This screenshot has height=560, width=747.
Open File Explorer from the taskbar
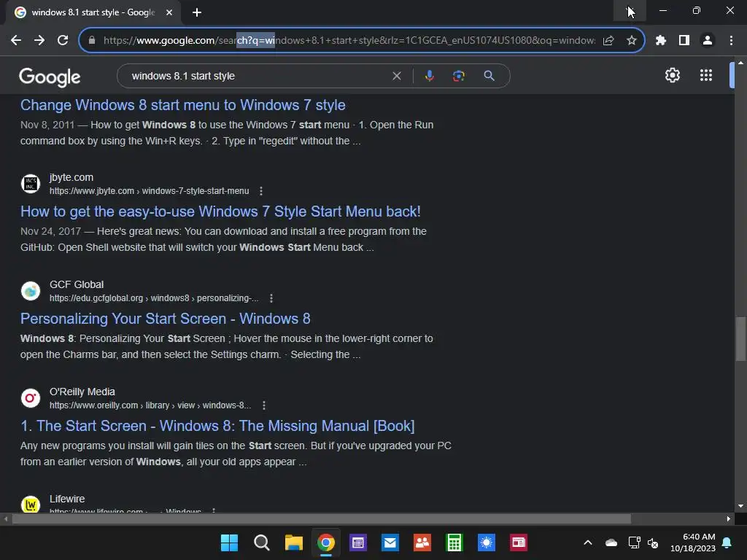click(x=294, y=542)
